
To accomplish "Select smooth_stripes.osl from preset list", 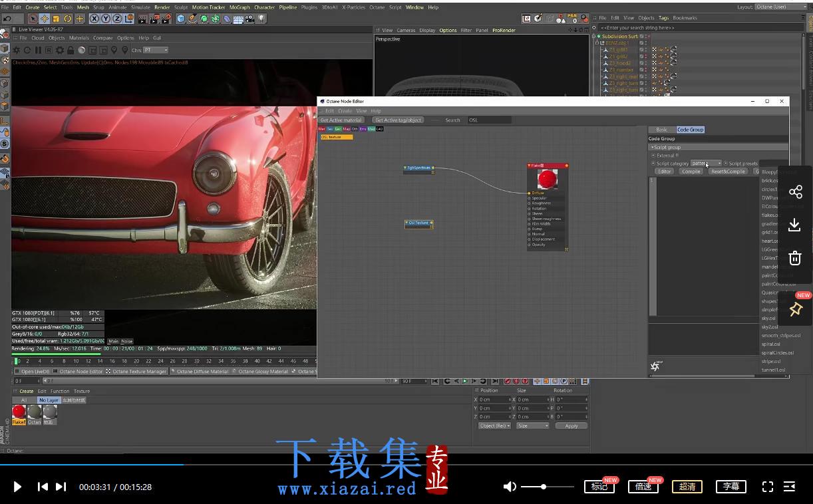I will pos(781,335).
